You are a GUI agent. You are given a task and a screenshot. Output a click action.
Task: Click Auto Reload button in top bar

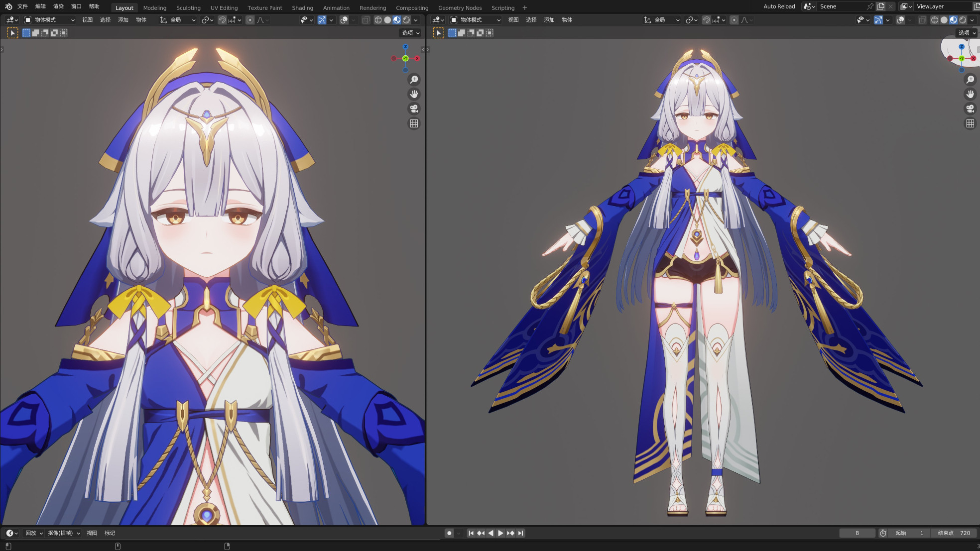[x=779, y=6]
